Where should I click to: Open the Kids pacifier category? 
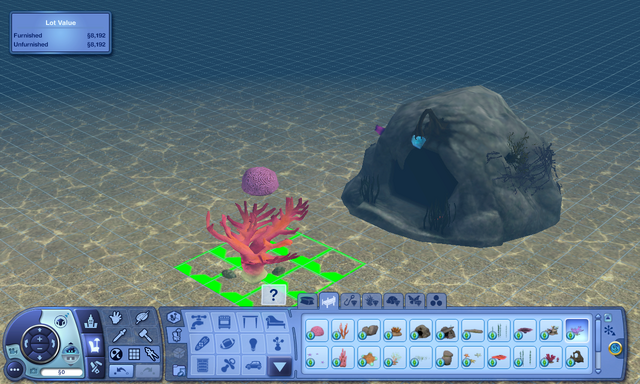(229, 365)
